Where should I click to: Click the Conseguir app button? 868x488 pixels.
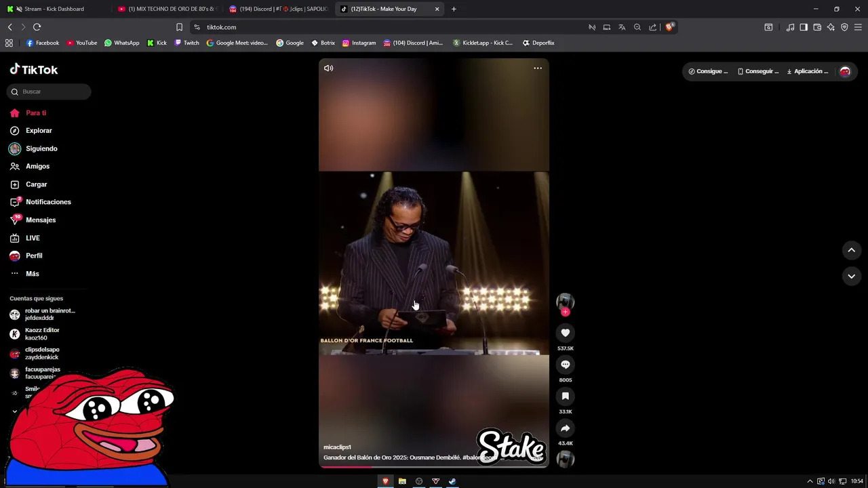click(x=758, y=71)
